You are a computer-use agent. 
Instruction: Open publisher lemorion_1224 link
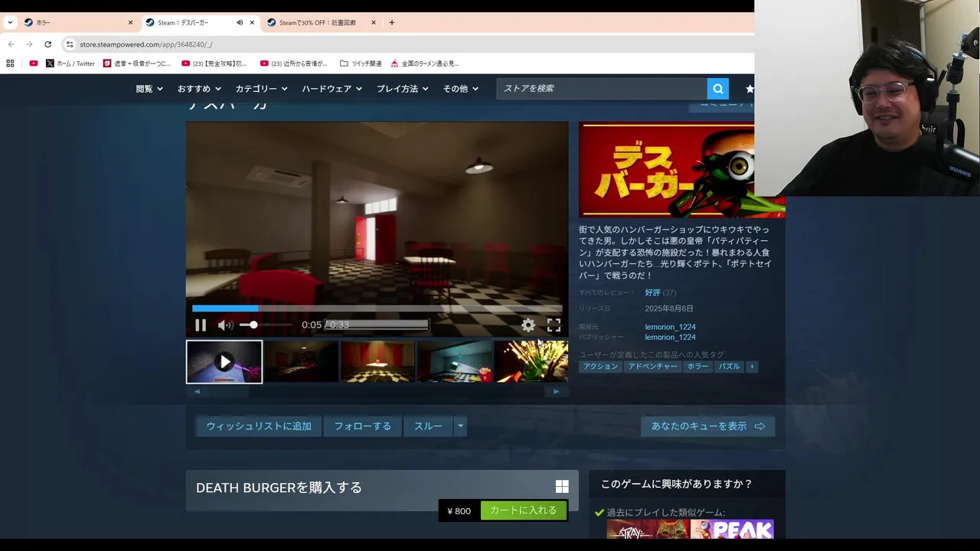(x=670, y=337)
